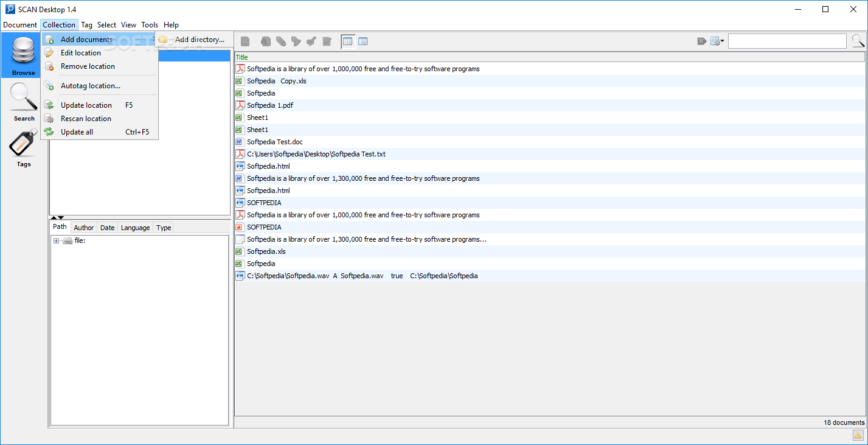This screenshot has height=445, width=868.
Task: Open the Browse view in the sidebar
Action: click(x=24, y=55)
